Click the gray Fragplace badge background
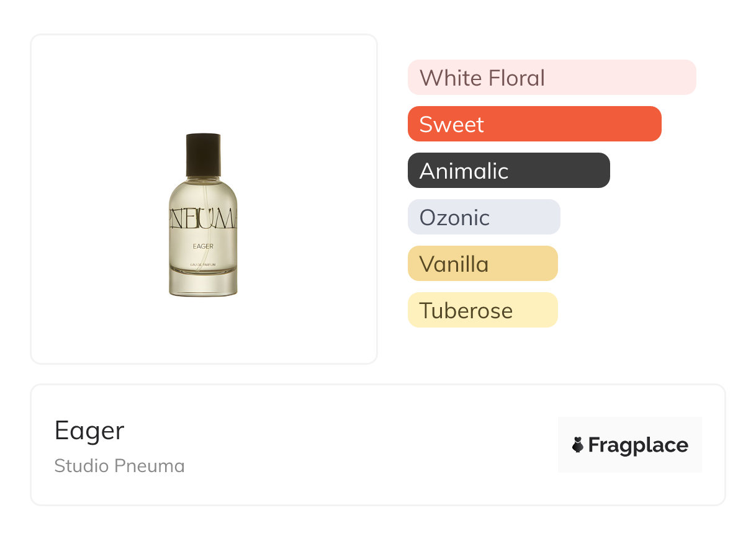 click(x=629, y=427)
